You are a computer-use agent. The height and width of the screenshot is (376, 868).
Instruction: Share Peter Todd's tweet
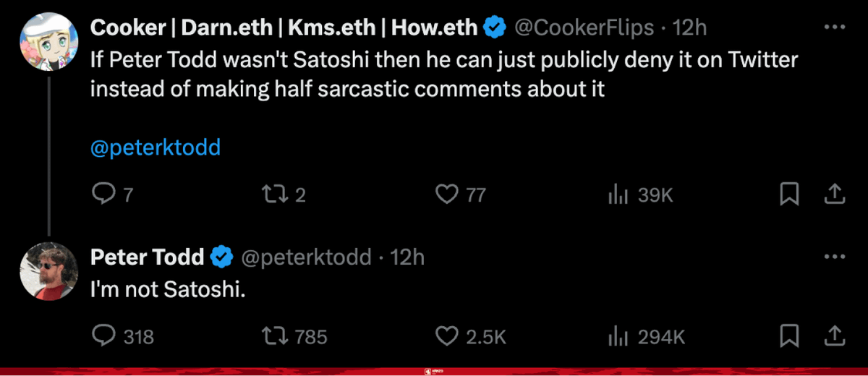[833, 336]
